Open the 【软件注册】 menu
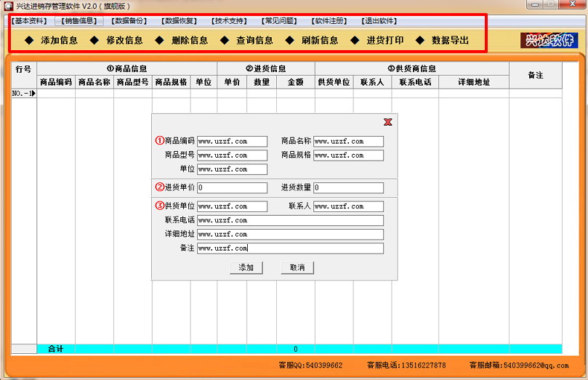588x380 pixels. coord(329,21)
